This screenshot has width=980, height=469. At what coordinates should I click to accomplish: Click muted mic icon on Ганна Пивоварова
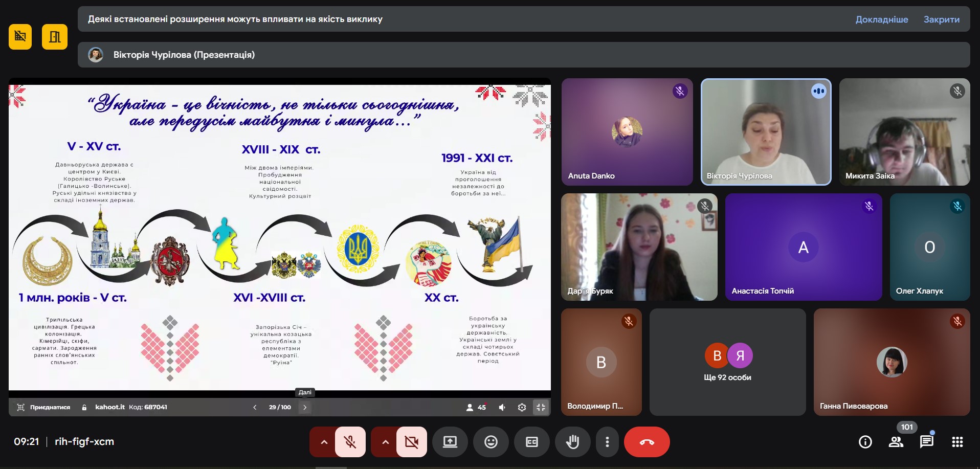tap(957, 321)
